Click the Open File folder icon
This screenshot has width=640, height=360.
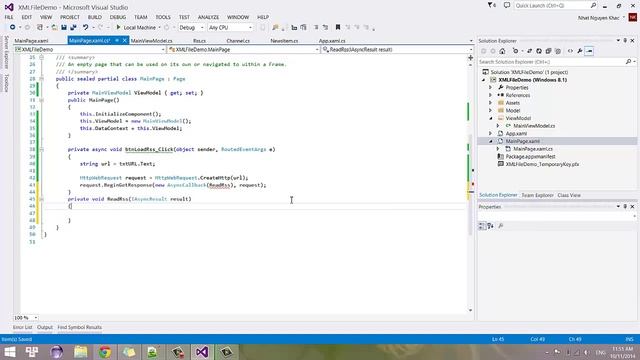point(54,27)
